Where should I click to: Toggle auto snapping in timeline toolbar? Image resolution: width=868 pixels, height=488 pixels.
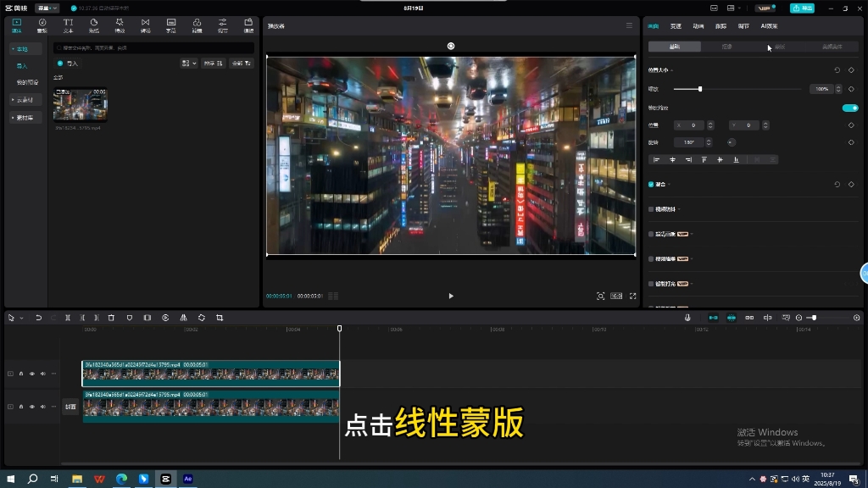click(x=732, y=318)
